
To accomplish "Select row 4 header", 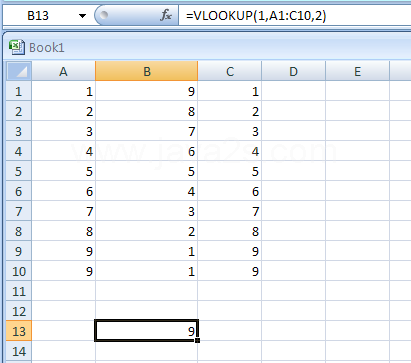I will 19,151.
